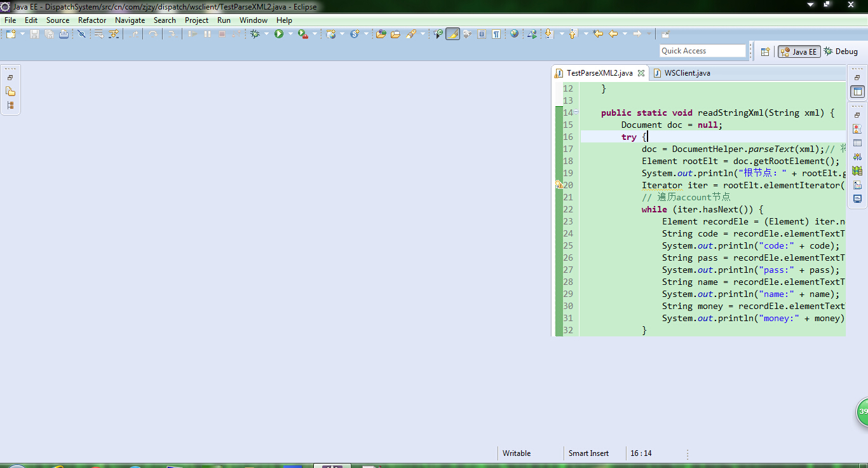The height and width of the screenshot is (468, 868).
Task: Open the dropdown arrow beside Run button
Action: [x=290, y=34]
